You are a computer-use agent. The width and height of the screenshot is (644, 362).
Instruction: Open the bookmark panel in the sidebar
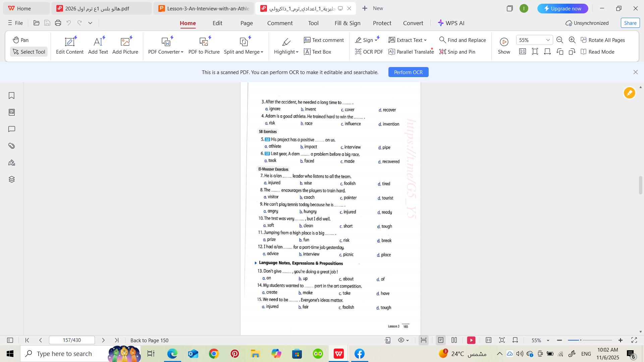coord(11,96)
